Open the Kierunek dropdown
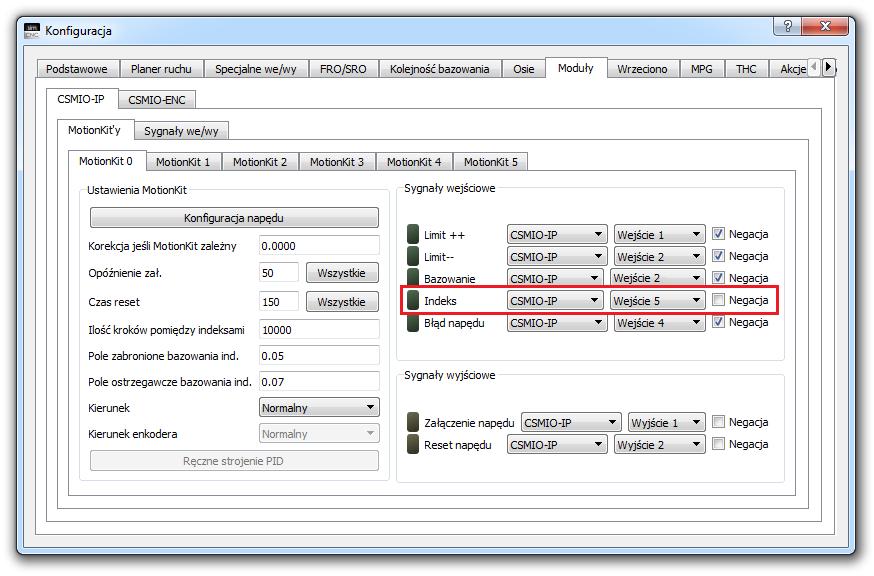Image resolution: width=874 pixels, height=576 pixels. point(319,407)
